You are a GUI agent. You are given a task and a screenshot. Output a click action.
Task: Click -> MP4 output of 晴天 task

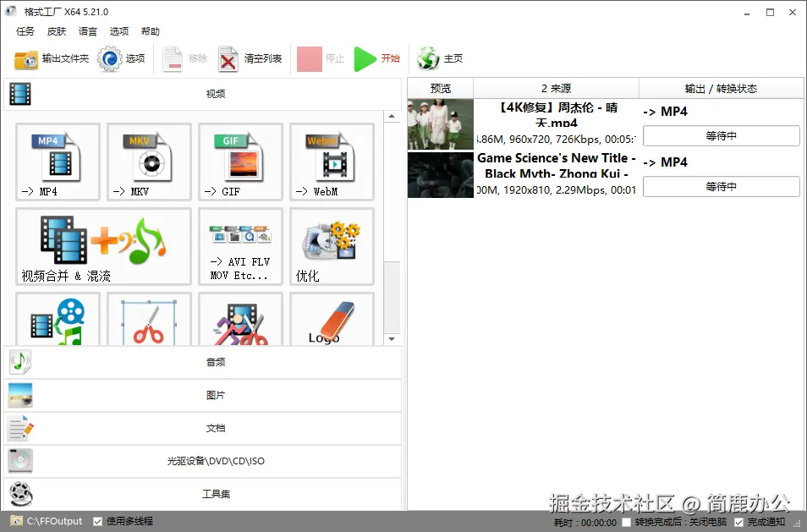(x=666, y=112)
